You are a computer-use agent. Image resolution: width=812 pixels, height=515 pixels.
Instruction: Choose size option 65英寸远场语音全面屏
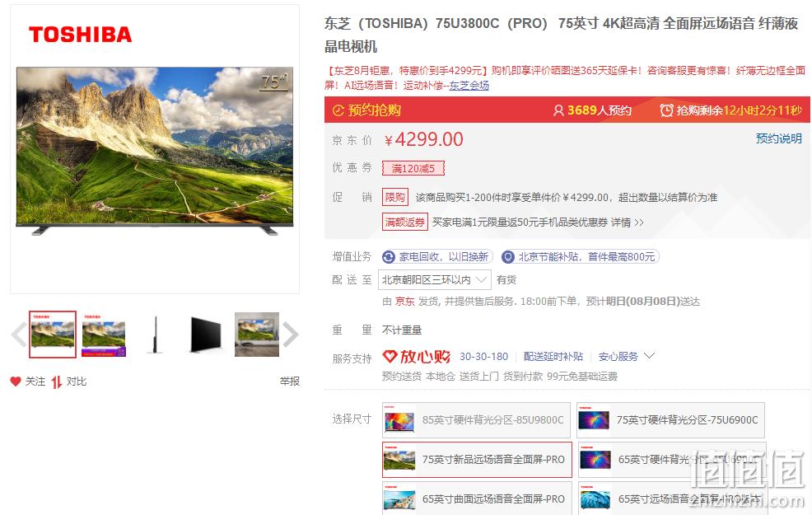(672, 499)
